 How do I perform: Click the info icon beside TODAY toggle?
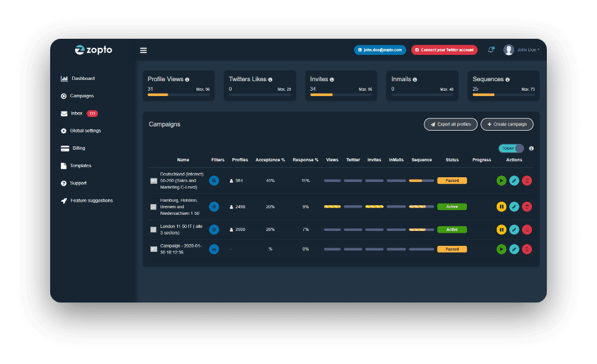tap(531, 149)
